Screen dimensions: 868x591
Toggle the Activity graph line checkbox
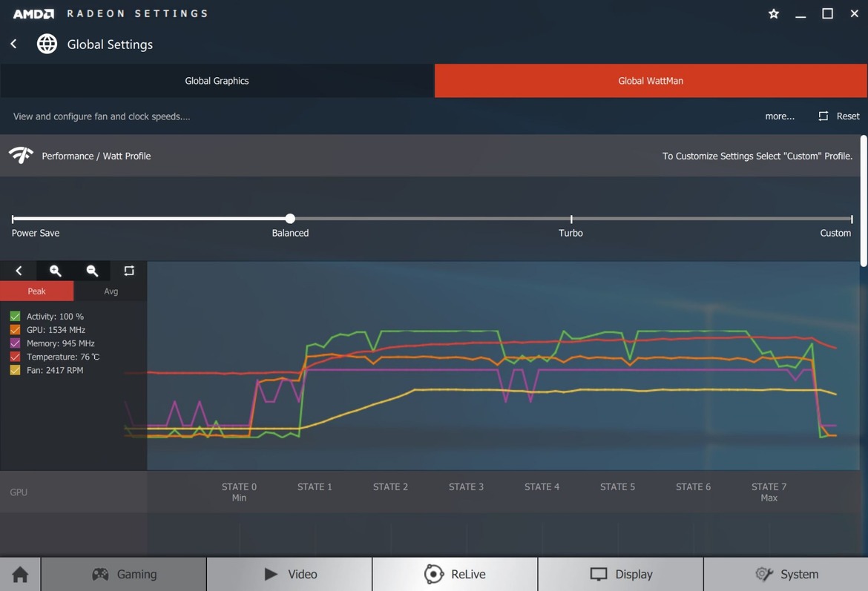(15, 317)
